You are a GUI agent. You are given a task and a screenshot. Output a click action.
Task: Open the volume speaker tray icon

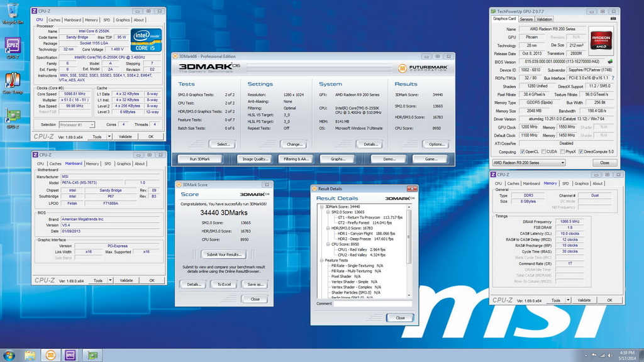click(610, 356)
